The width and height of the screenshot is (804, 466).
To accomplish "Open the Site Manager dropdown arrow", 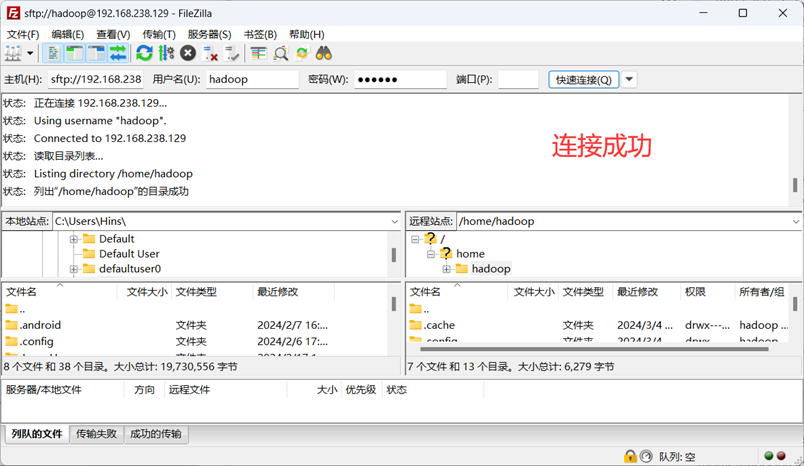I will point(30,53).
